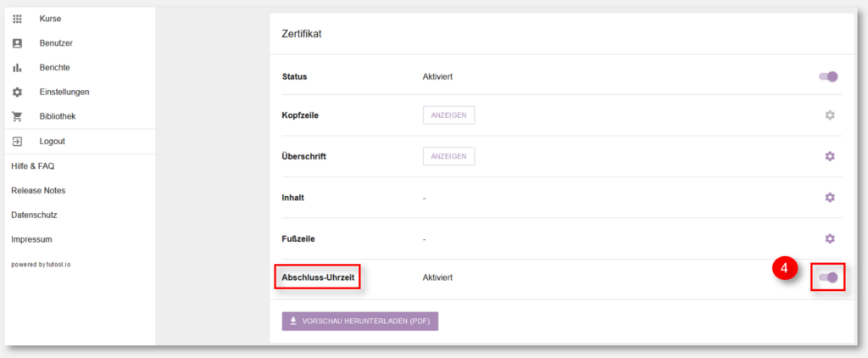Download the preview PDF (Vorschau herunterladen)

[359, 322]
